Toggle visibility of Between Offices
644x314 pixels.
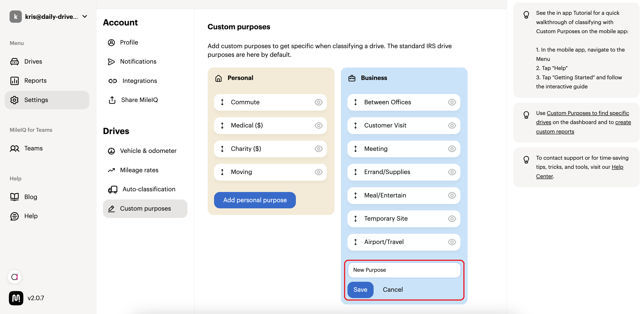pyautogui.click(x=452, y=102)
